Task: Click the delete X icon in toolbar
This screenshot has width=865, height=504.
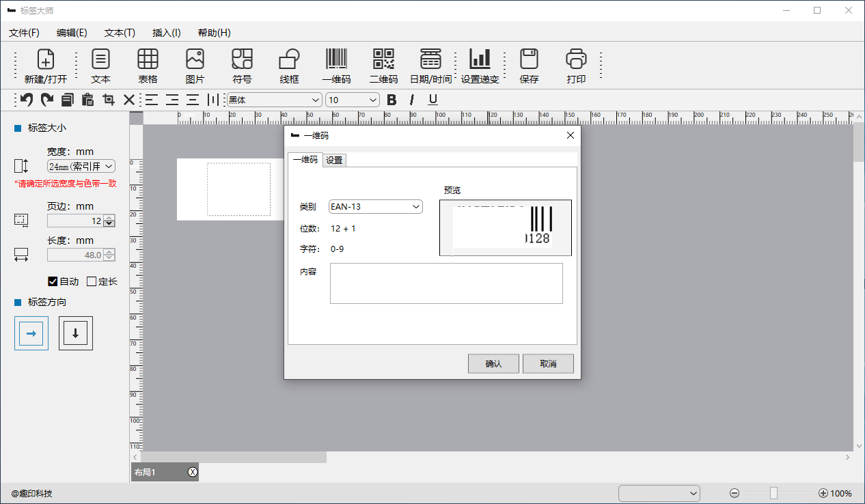Action: pos(129,100)
